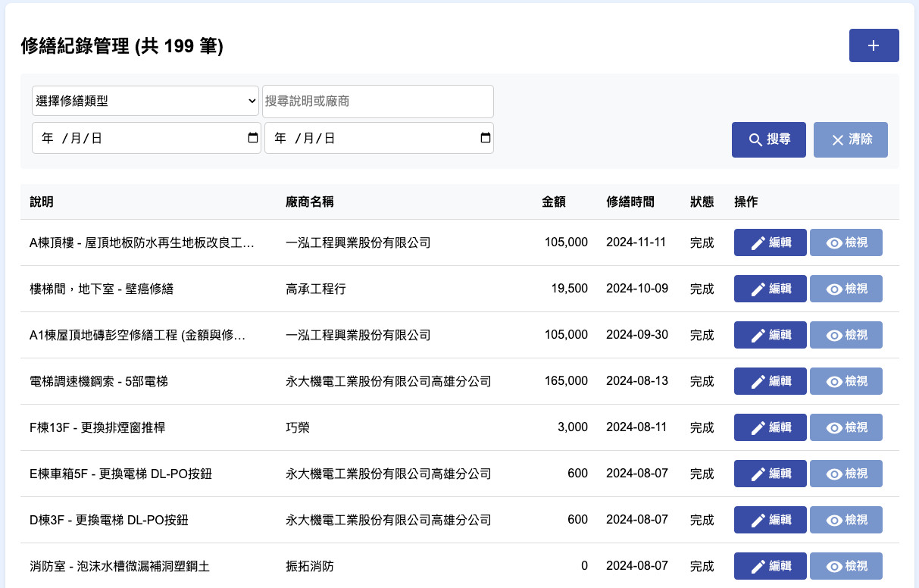Open calendar picker on start date
The height and width of the screenshot is (588, 919).
[253, 138]
